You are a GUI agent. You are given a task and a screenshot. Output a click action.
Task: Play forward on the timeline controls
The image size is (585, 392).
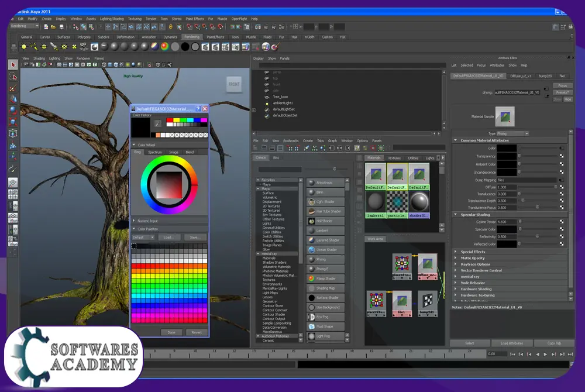point(545,355)
